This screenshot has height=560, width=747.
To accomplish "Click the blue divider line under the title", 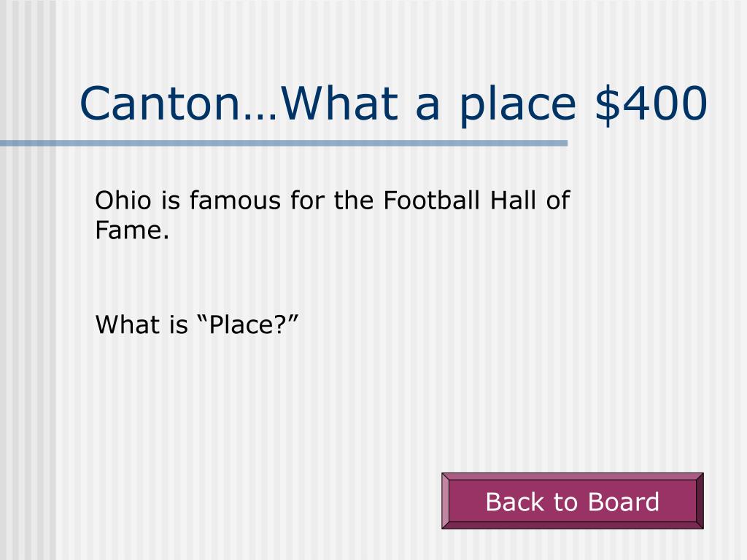I will pos(284,143).
